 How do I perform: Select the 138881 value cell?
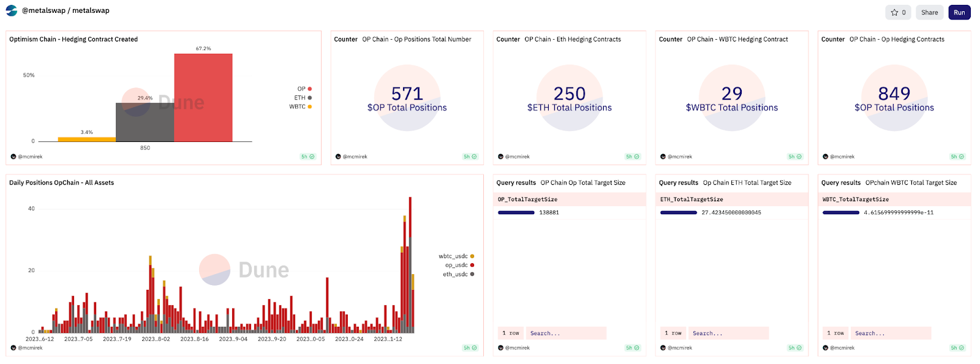click(x=570, y=213)
